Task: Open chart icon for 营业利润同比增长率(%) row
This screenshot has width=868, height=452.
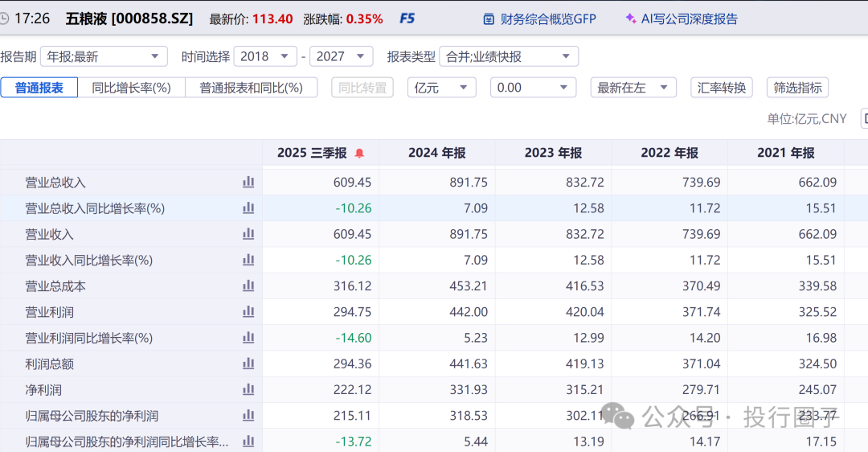Action: pos(248,338)
